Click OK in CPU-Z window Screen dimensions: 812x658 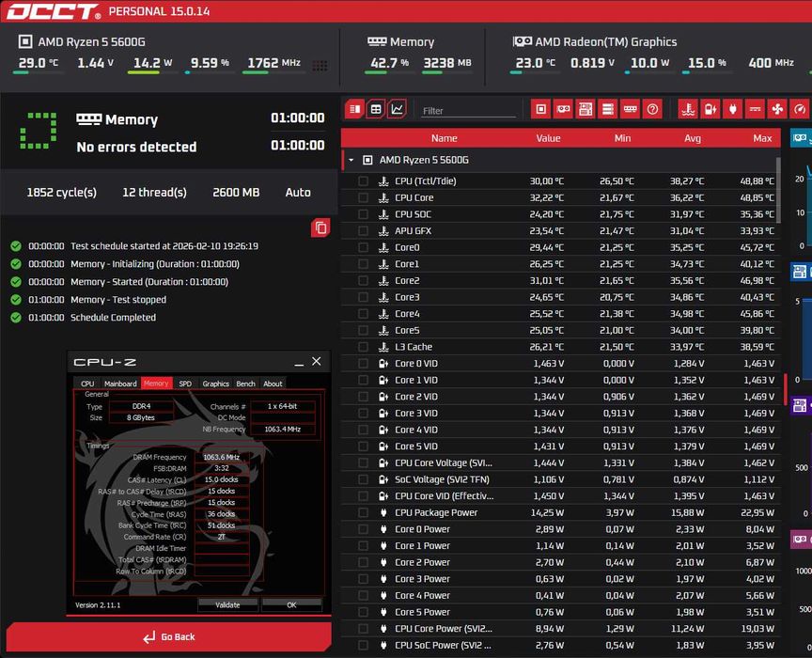click(291, 604)
